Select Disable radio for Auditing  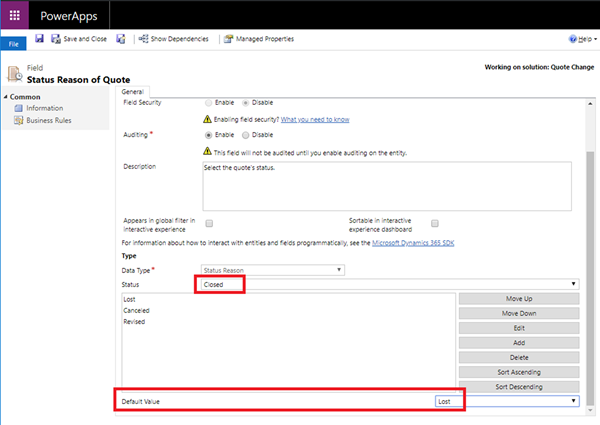pos(244,134)
